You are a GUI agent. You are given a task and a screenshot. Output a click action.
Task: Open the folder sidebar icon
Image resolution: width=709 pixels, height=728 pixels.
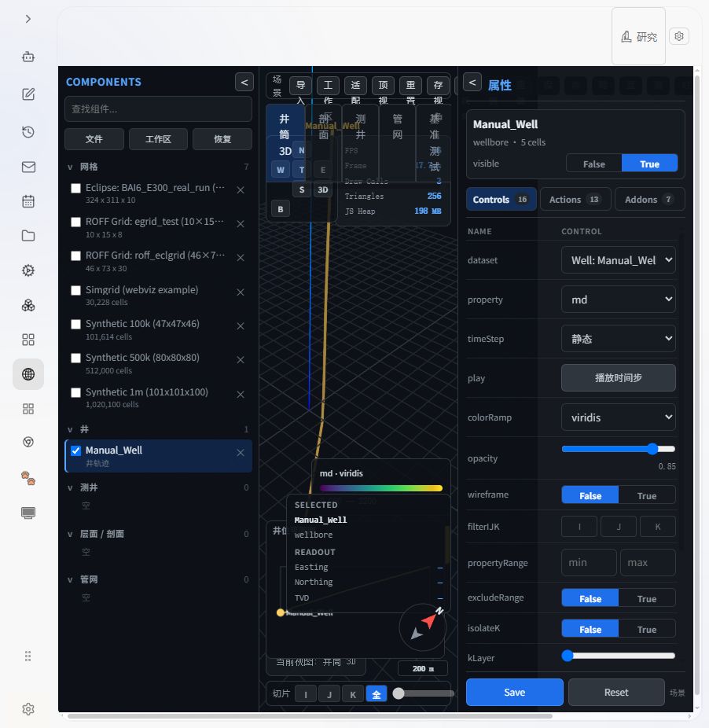[x=28, y=236]
